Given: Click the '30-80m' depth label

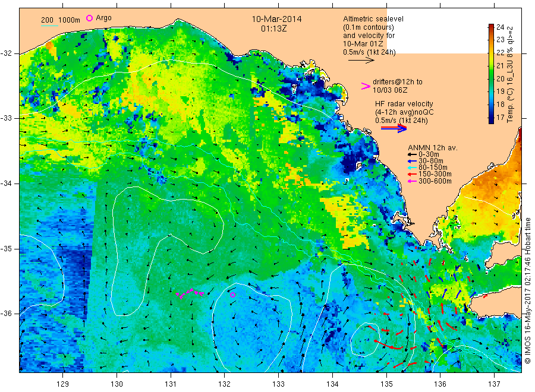Looking at the screenshot, I should (430, 161).
